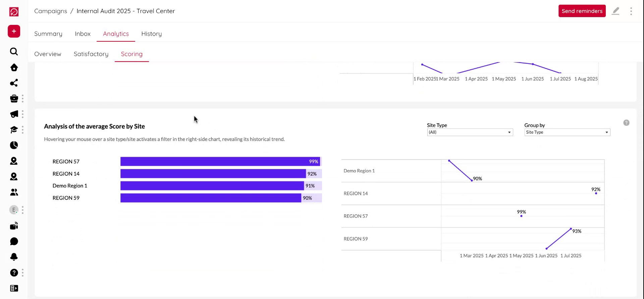644x299 pixels.
Task: Click the pencil edit campaign icon
Action: [x=615, y=11]
